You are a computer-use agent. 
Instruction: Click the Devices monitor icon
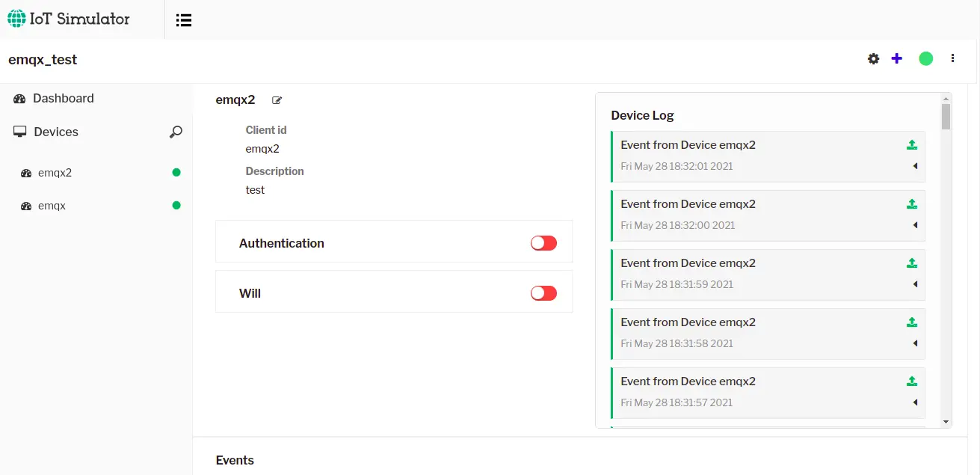20,132
